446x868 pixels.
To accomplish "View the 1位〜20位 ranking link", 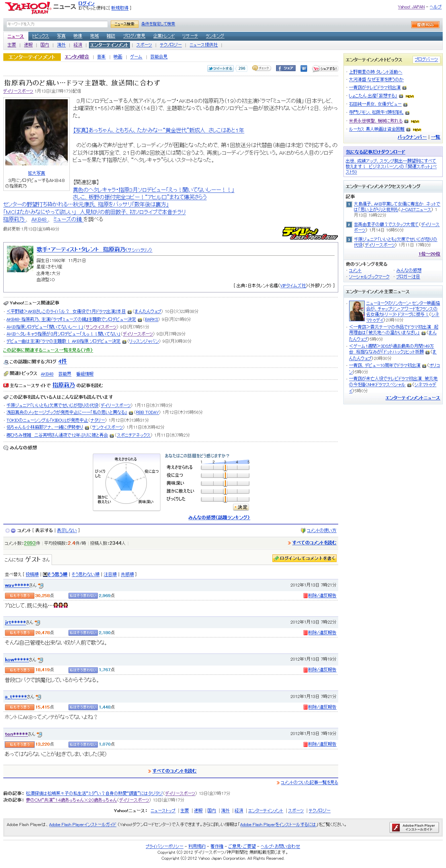I will coord(429,254).
